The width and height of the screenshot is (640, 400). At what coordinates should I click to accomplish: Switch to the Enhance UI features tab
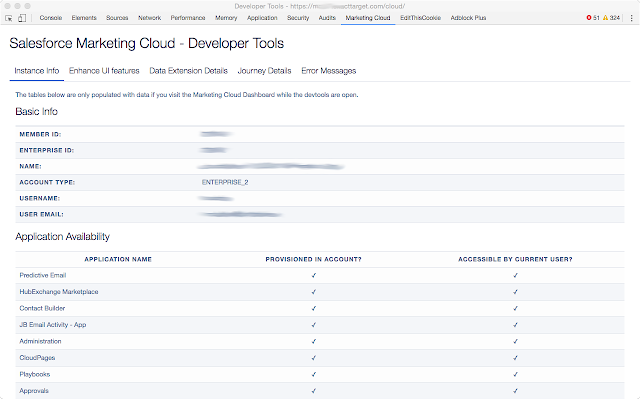(104, 71)
